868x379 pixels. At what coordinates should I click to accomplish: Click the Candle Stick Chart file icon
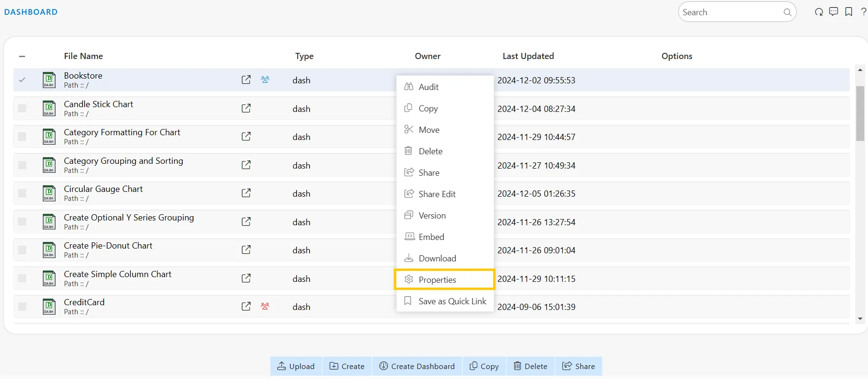pos(49,108)
